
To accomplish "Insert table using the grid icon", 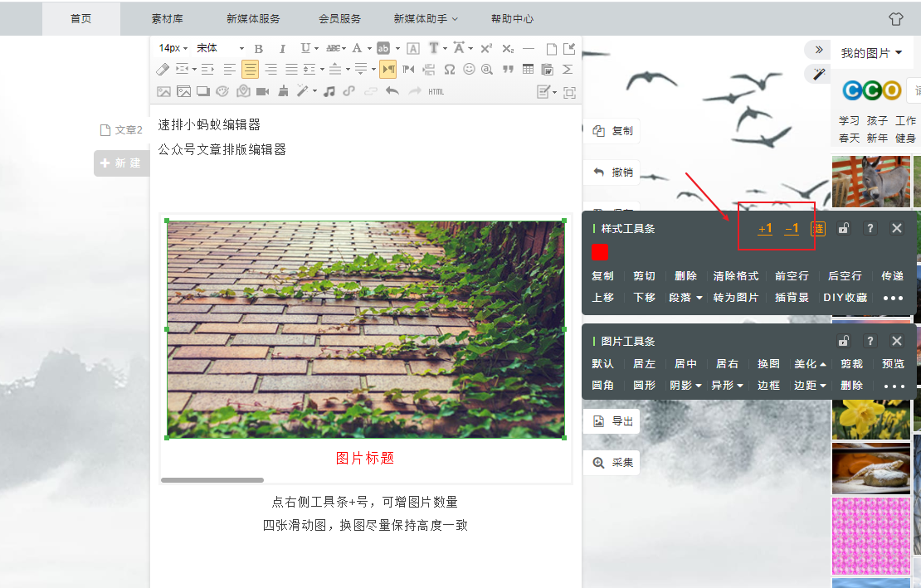I will point(528,69).
